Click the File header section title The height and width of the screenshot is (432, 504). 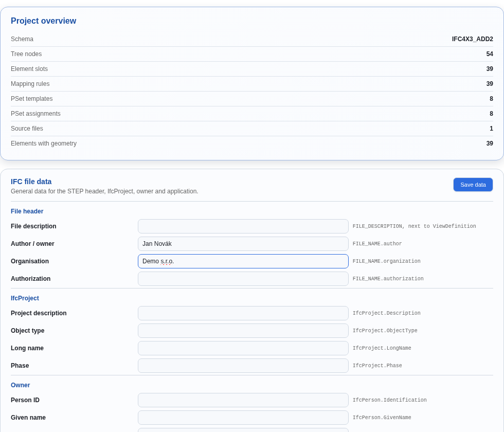pos(27,211)
